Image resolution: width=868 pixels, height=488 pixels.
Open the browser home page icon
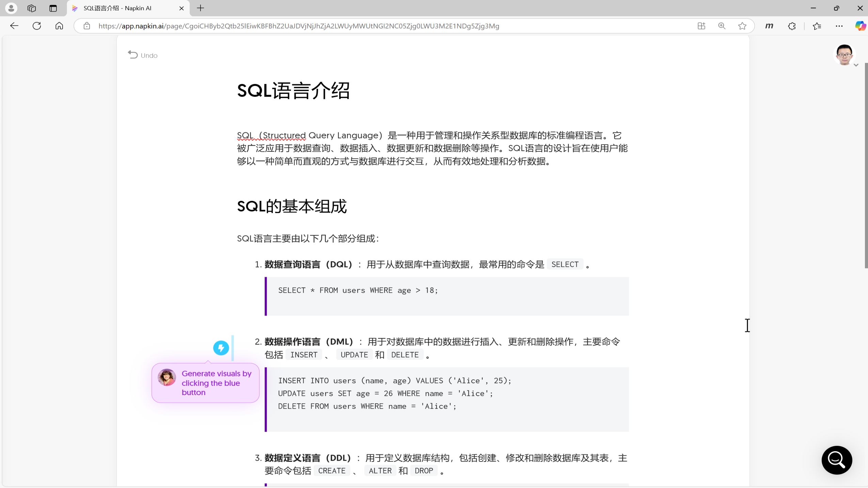point(59,26)
